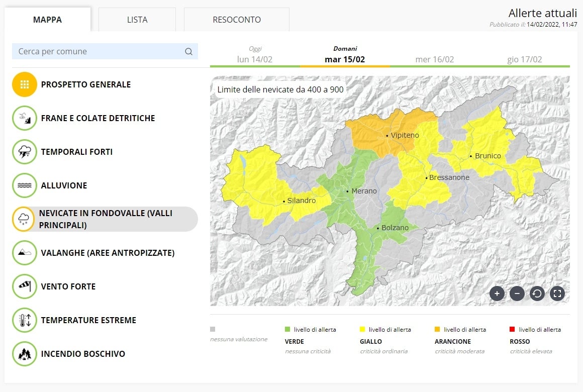
Task: Reset the map view
Action: (x=537, y=293)
